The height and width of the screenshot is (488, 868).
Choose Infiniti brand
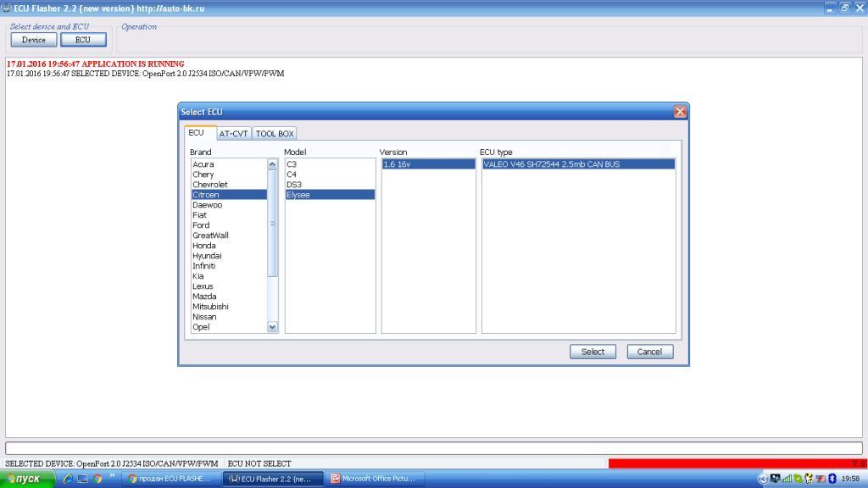point(229,266)
